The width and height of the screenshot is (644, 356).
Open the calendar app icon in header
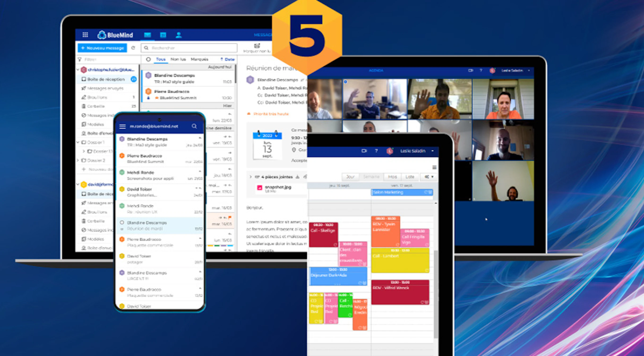click(x=163, y=35)
